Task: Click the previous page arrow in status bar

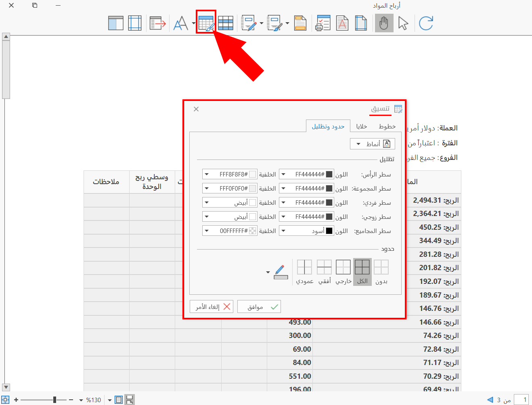Action: (x=490, y=400)
